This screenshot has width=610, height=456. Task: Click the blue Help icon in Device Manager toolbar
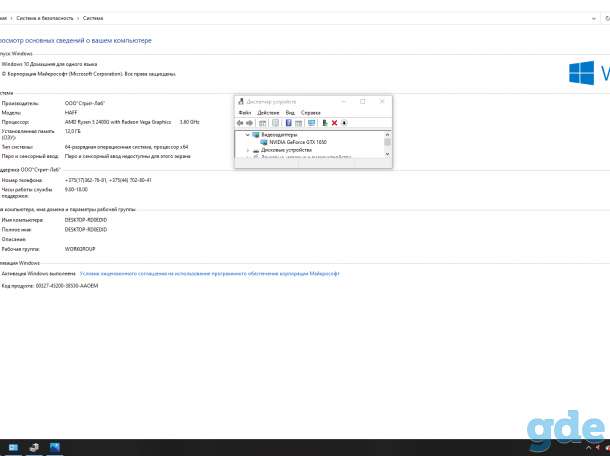pos(288,123)
